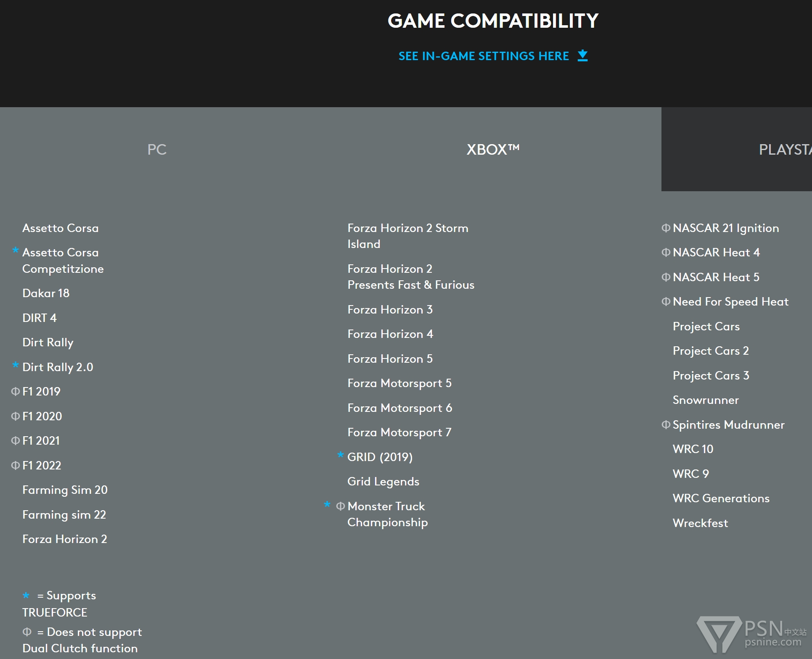Viewport: 812px width, 659px height.
Task: Click the Forza Motorsport 5 entry
Action: [x=399, y=383]
